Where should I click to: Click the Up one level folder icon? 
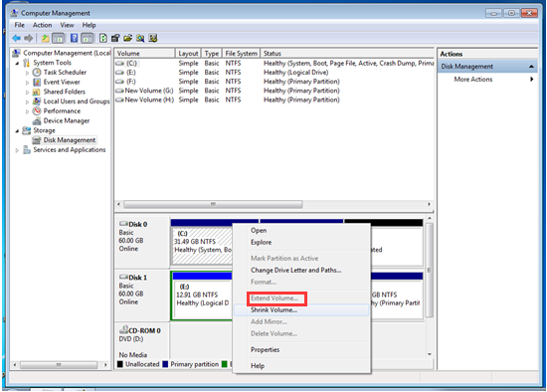[45, 38]
